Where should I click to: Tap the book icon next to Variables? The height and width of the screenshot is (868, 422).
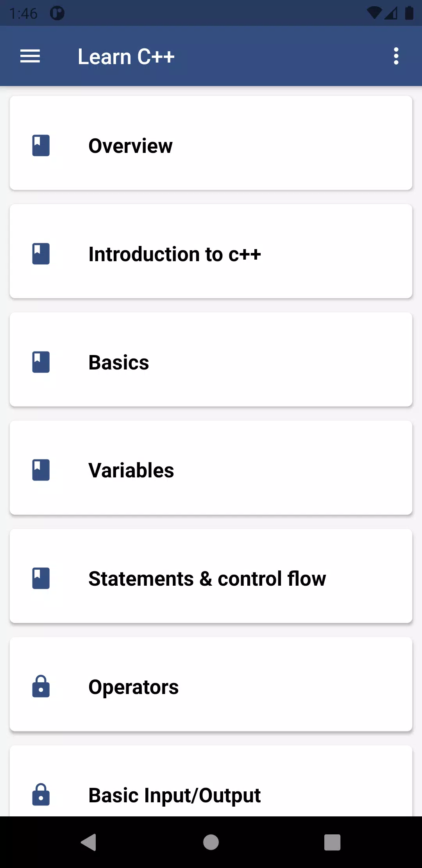pos(41,470)
